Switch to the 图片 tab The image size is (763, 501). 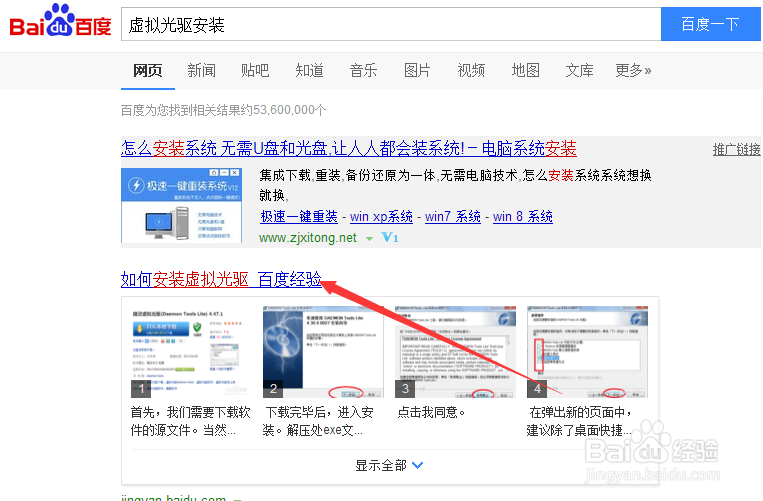click(417, 71)
